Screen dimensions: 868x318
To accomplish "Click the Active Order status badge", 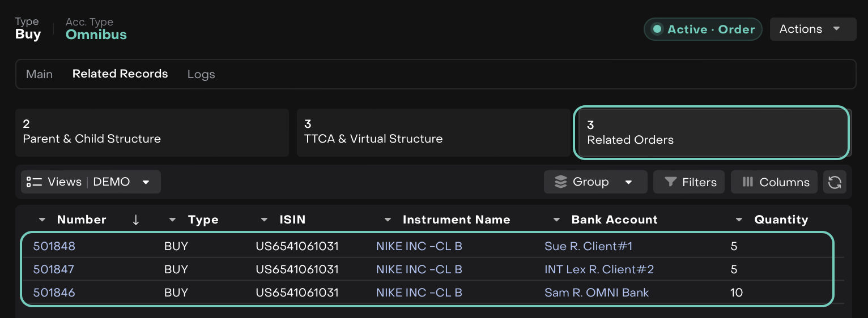I will coord(703,29).
